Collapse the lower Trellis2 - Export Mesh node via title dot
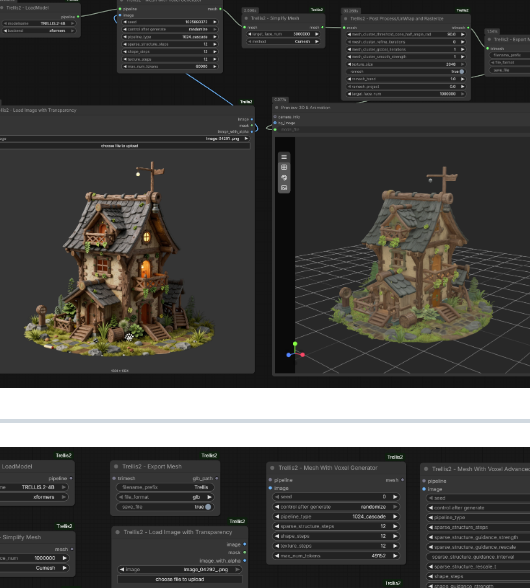The height and width of the screenshot is (588, 530). click(116, 466)
